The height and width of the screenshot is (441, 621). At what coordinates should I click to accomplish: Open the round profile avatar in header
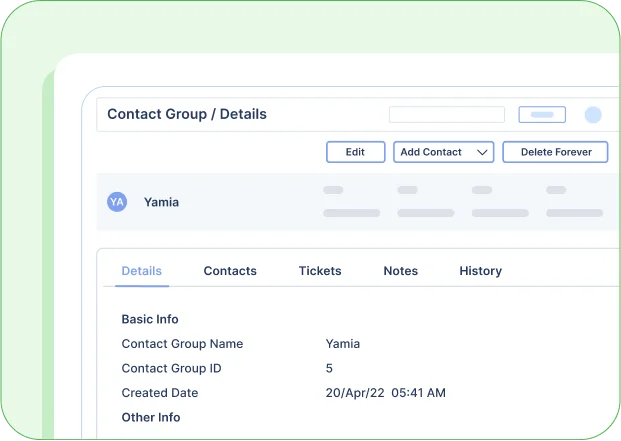[593, 115]
